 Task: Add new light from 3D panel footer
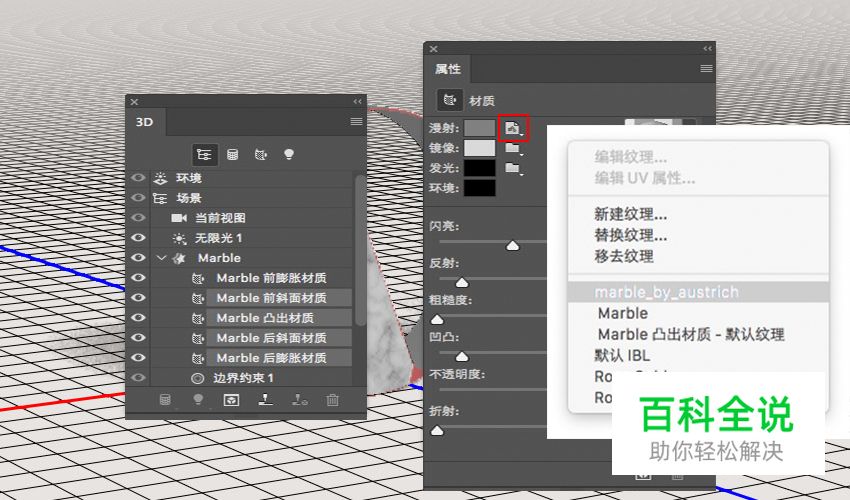(198, 400)
